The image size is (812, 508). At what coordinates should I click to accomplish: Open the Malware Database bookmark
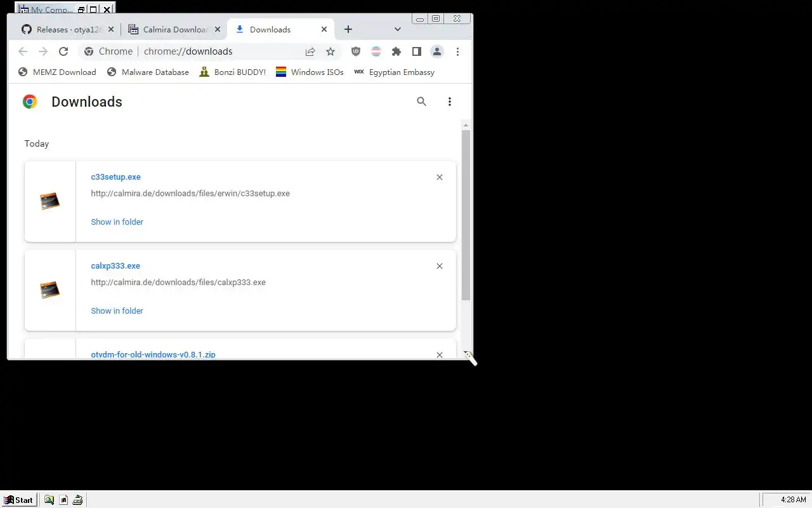(148, 72)
